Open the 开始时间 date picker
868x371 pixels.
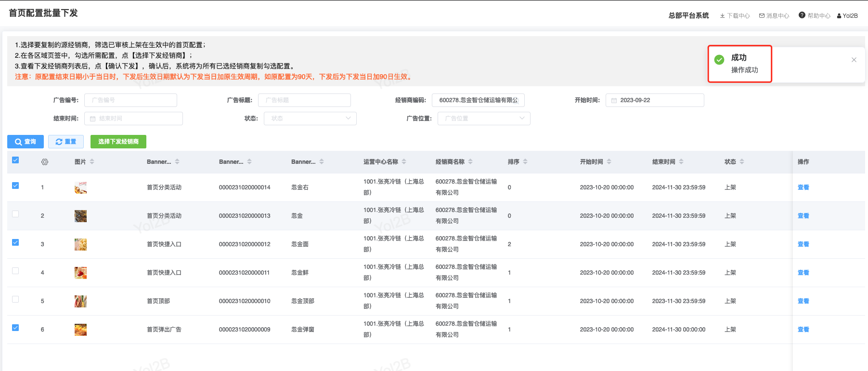coord(655,100)
